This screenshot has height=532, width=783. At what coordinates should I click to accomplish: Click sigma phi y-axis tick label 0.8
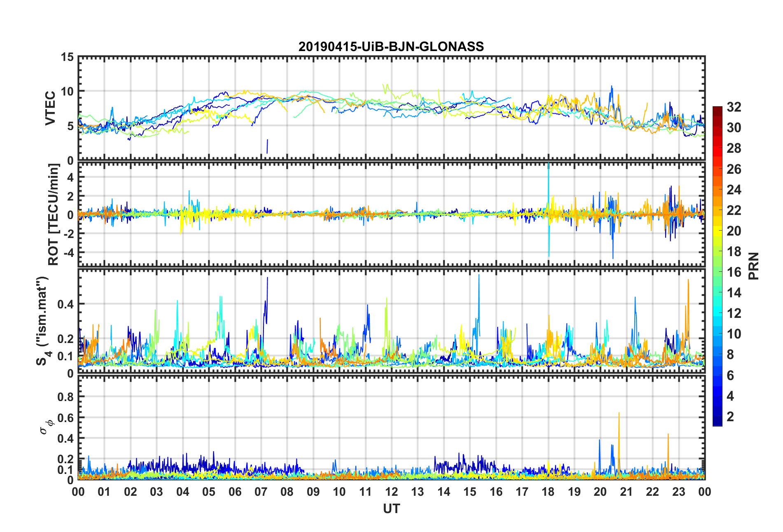(66, 397)
